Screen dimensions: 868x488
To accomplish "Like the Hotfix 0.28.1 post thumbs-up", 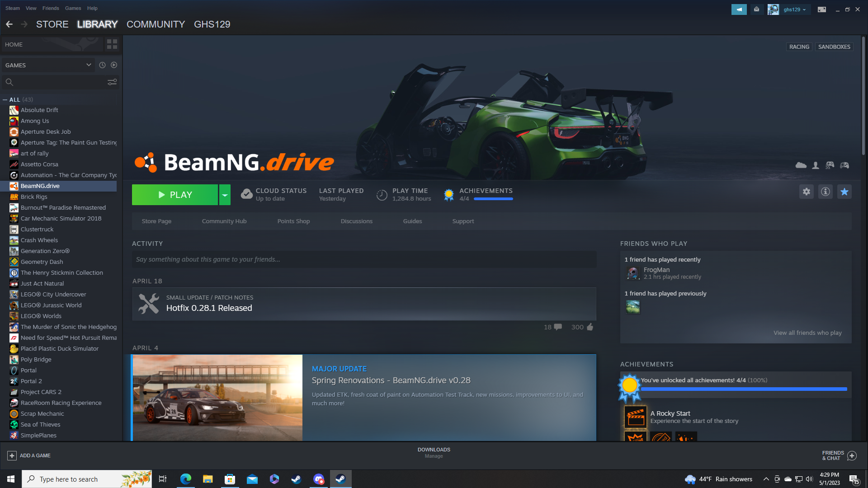I will [590, 327].
